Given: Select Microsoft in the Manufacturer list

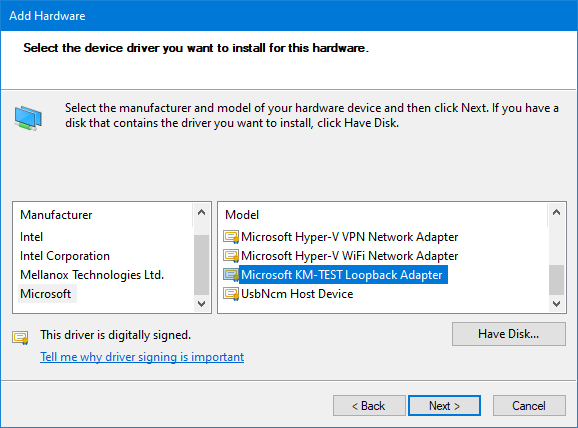Looking at the screenshot, I should pos(46,294).
